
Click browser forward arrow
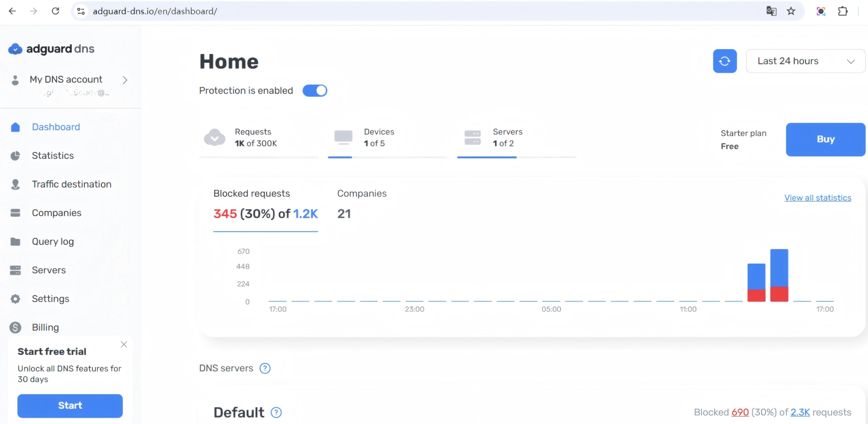click(x=33, y=11)
